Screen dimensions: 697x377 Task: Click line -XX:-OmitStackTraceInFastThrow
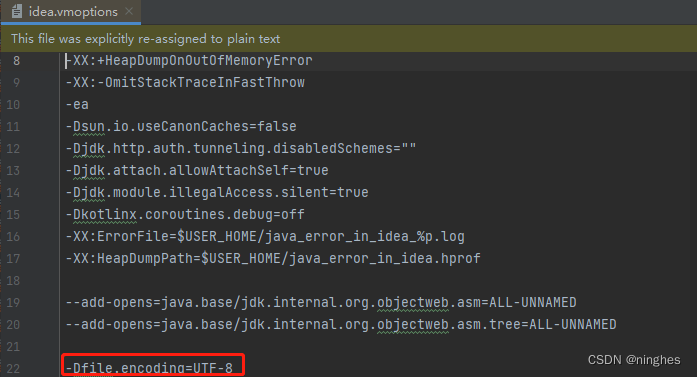pyautogui.click(x=185, y=82)
